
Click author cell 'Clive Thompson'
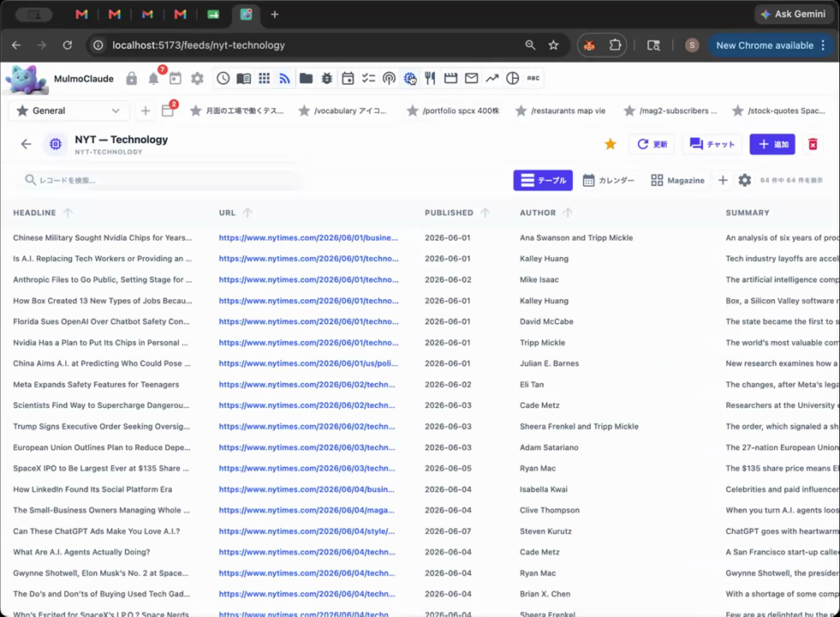pyautogui.click(x=549, y=511)
